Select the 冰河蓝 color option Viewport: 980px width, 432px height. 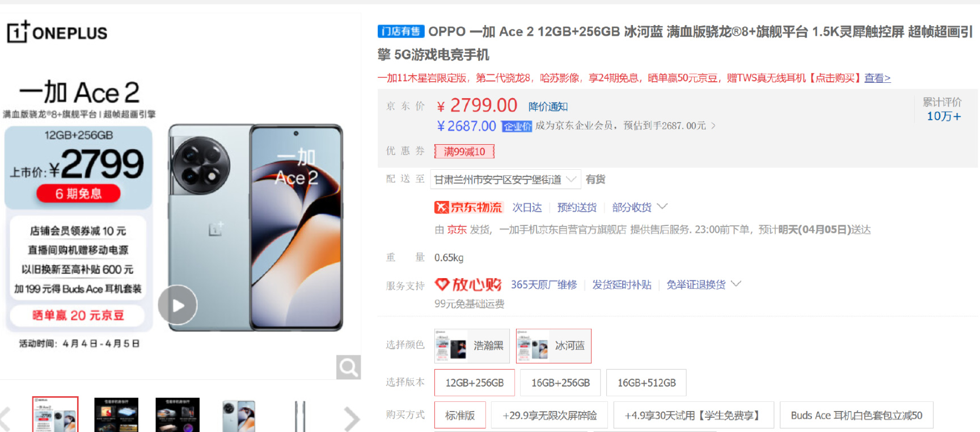554,346
